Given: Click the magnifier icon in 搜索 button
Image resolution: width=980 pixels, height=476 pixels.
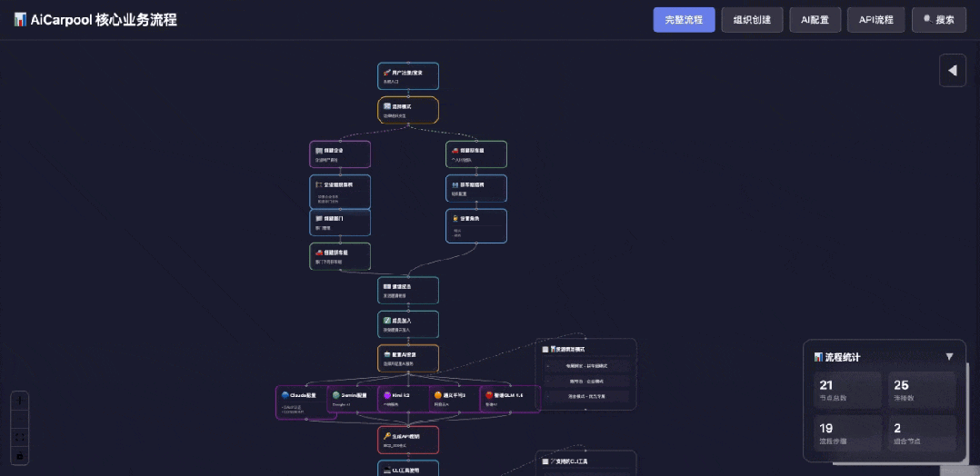Looking at the screenshot, I should [x=928, y=19].
